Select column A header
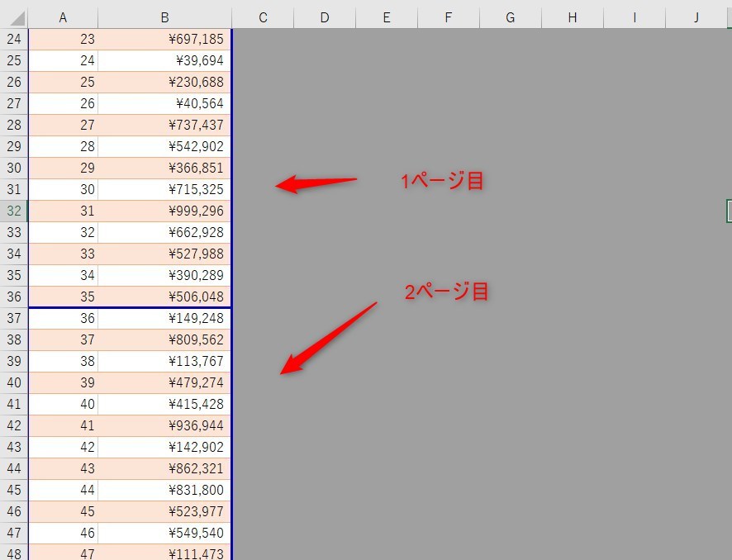This screenshot has height=560, width=732. [x=63, y=17]
